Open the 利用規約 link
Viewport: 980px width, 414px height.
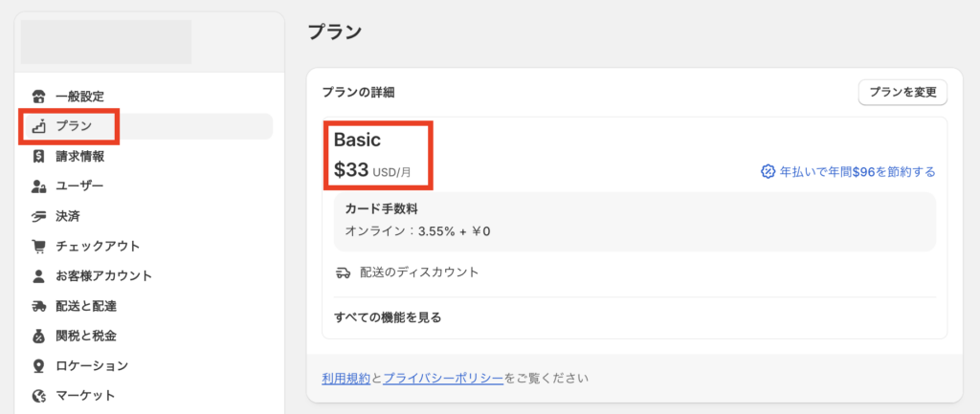(346, 379)
